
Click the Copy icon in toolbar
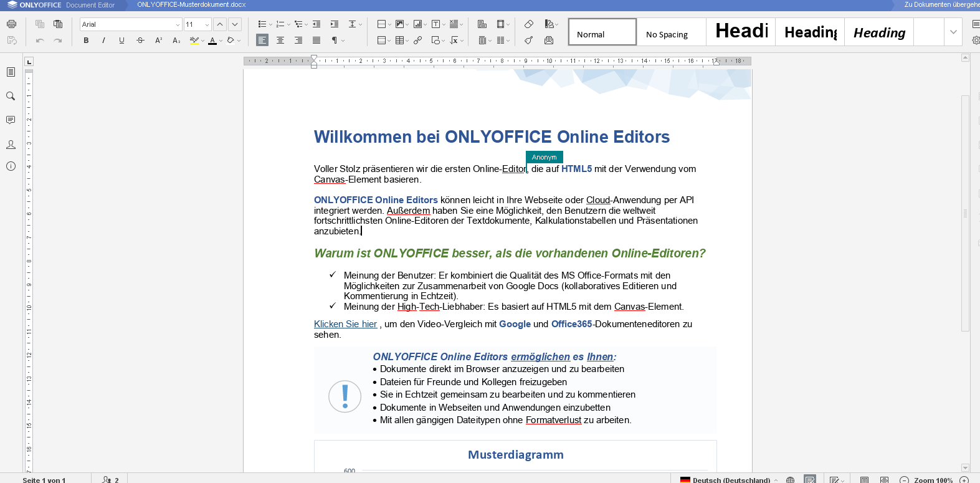tap(40, 24)
